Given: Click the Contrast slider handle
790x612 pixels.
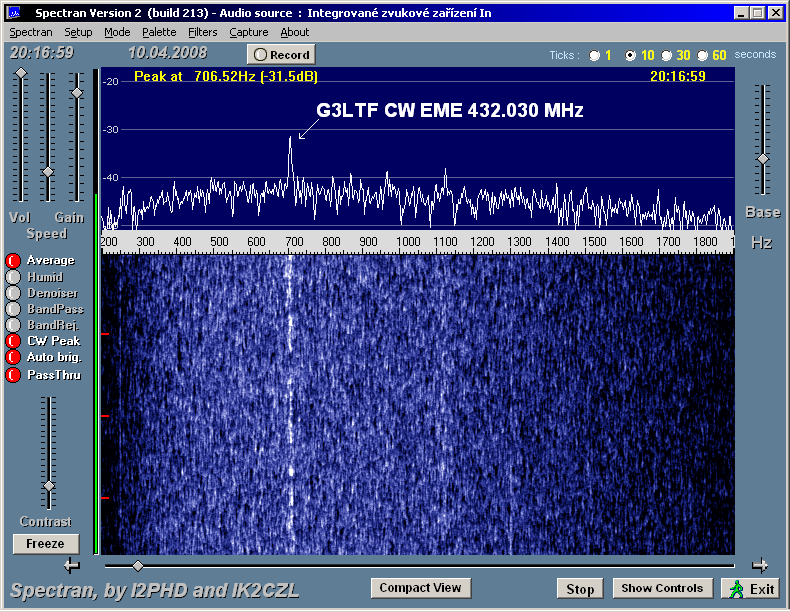Looking at the screenshot, I should click(47, 486).
